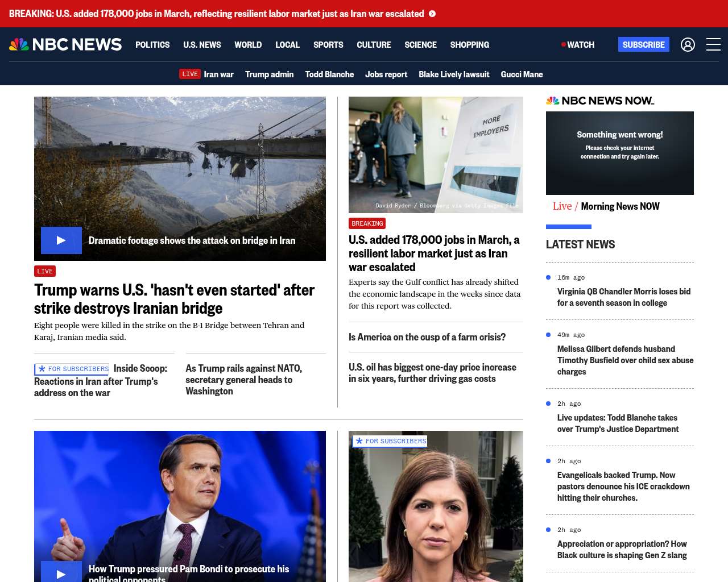Open the hamburger navigation menu

713,44
